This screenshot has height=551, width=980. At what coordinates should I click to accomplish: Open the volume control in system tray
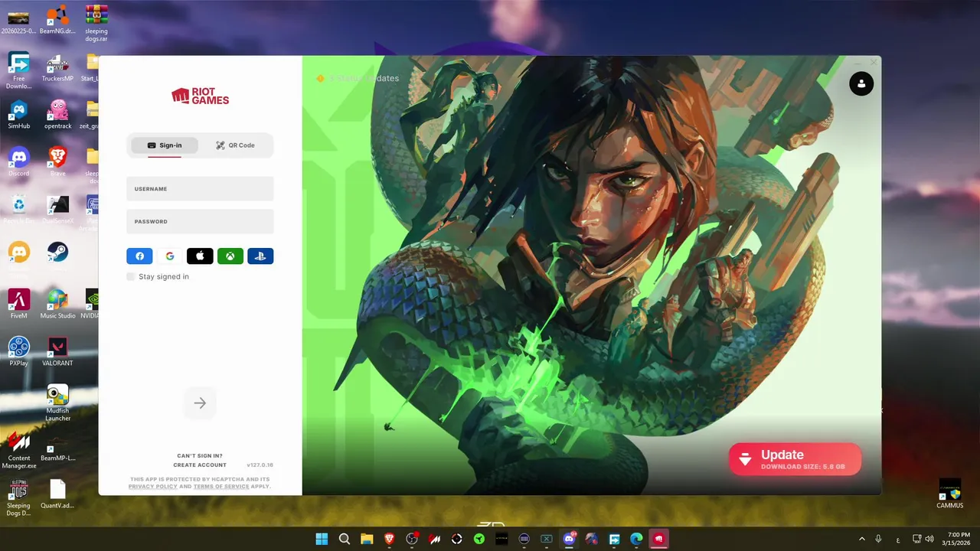click(930, 539)
